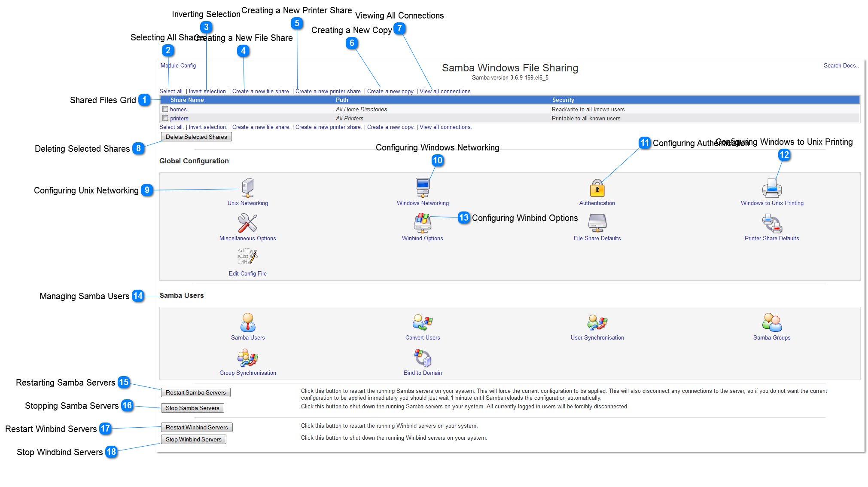Click Create a new file share below the table

tap(261, 127)
